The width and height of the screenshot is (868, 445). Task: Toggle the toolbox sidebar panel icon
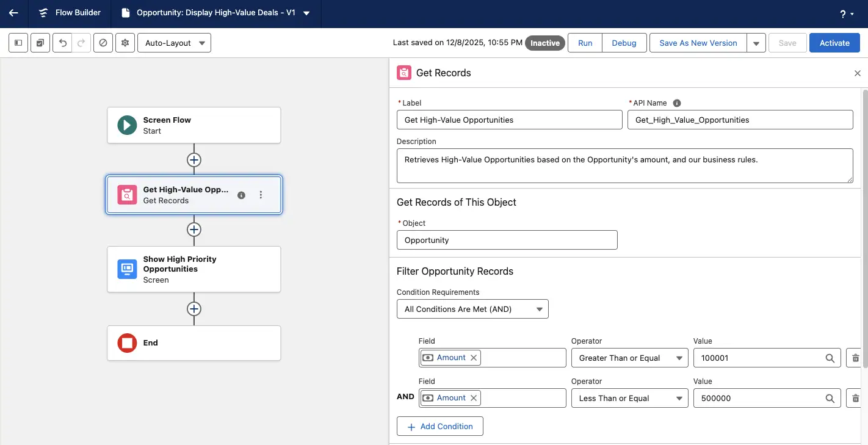[18, 43]
